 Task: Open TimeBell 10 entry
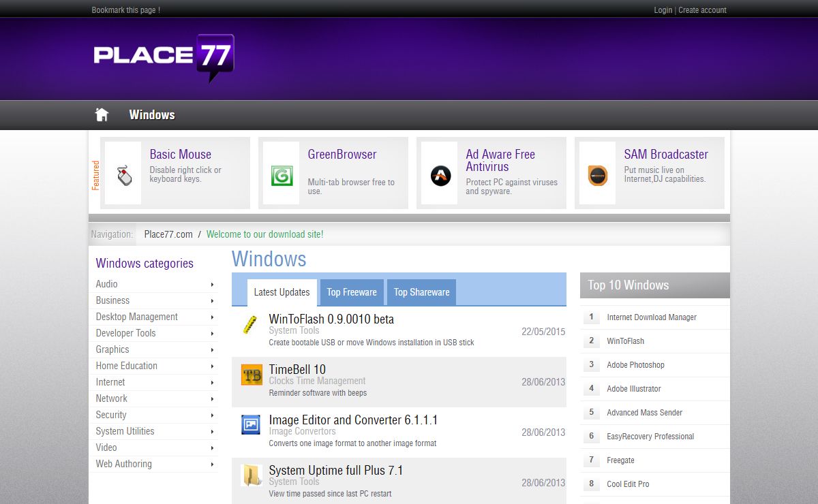297,369
